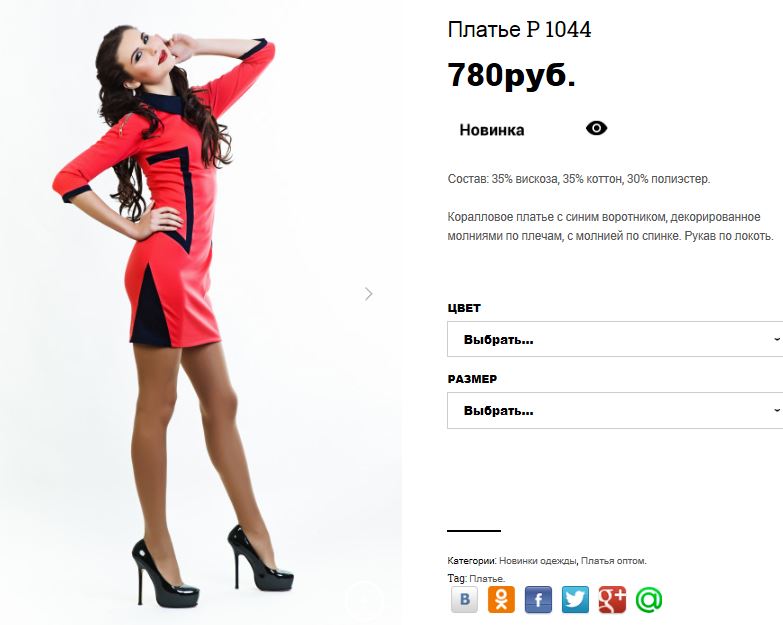Share the product on Facebook

click(538, 600)
